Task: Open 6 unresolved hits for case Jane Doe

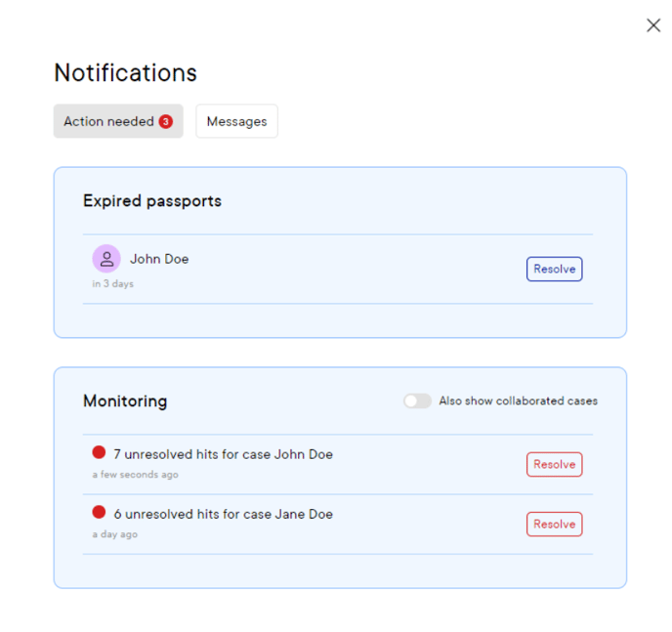Action: pos(224,514)
